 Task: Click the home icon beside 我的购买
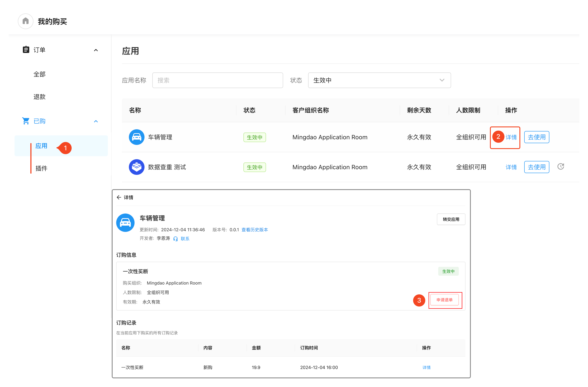tap(25, 21)
